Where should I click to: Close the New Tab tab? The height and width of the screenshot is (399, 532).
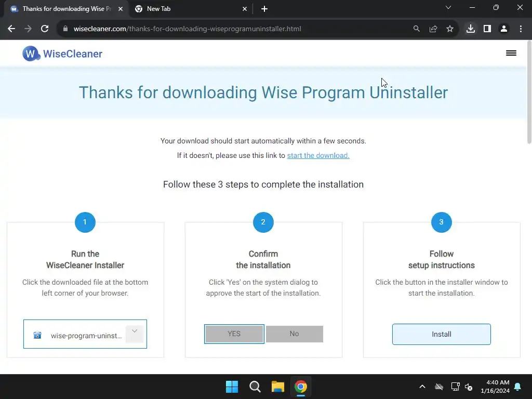245,9
